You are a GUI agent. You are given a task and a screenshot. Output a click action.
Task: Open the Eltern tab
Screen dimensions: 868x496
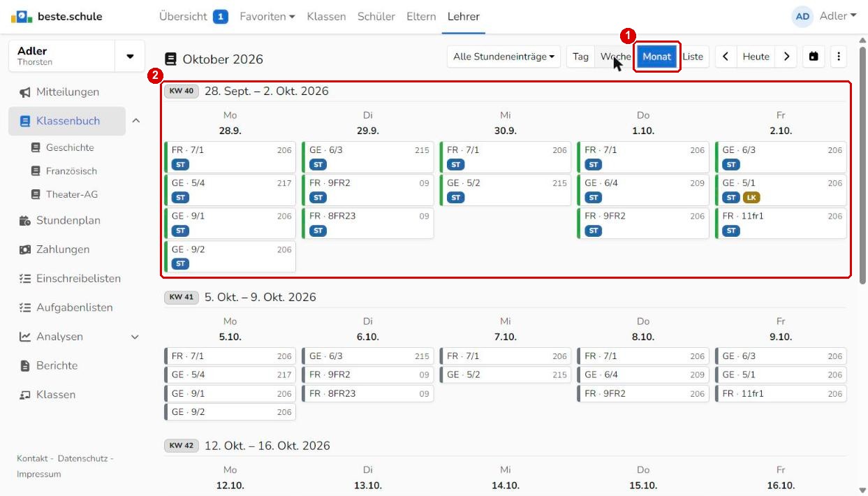pyautogui.click(x=421, y=16)
